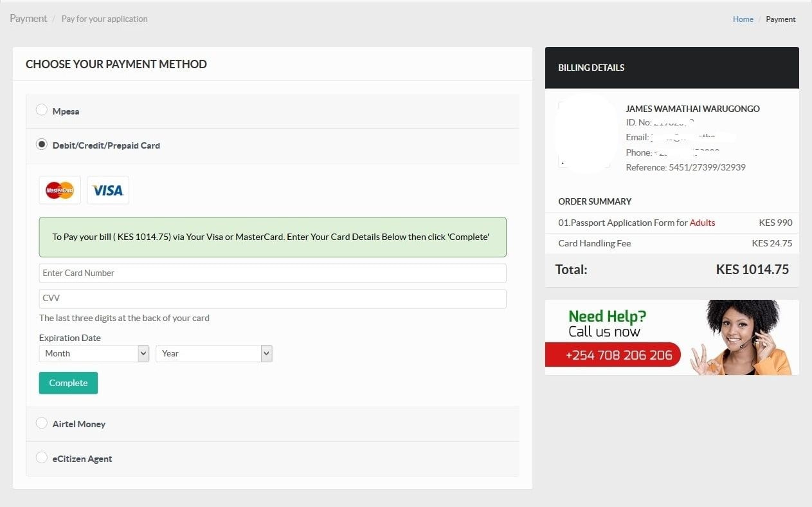Click the eCitizen Agent label

coord(82,459)
